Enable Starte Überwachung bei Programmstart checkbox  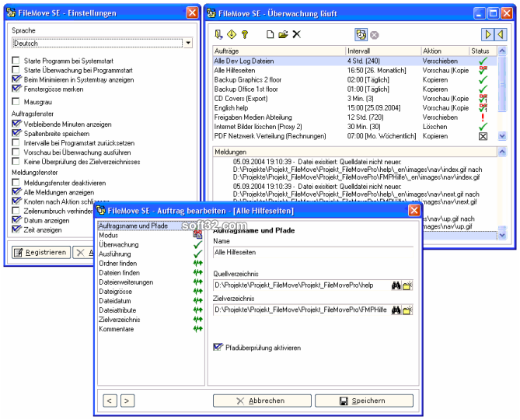[16, 70]
